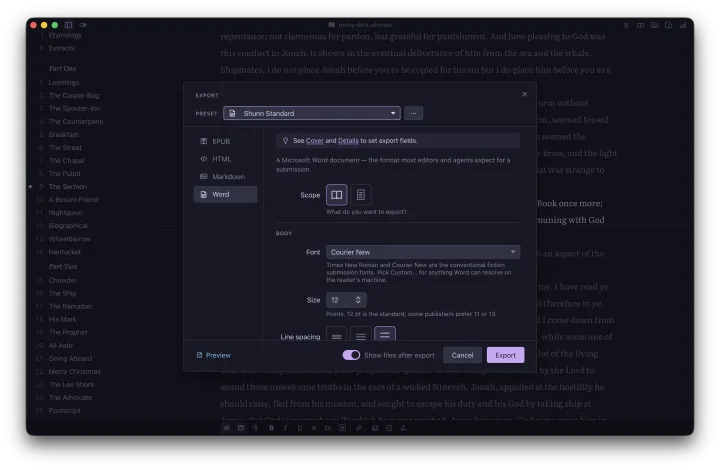This screenshot has height=470, width=720.
Task: Click the strikethrough S icon in bottom toolbar
Action: [314, 428]
